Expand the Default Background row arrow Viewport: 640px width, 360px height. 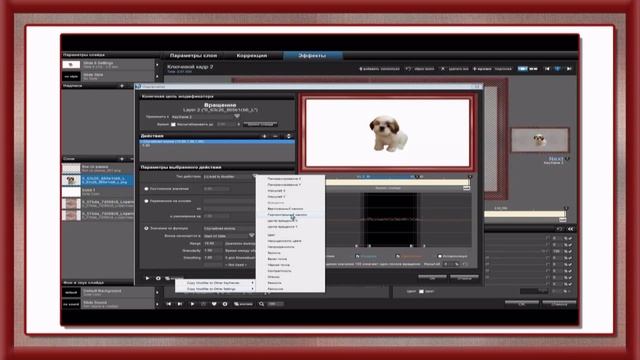tap(158, 292)
